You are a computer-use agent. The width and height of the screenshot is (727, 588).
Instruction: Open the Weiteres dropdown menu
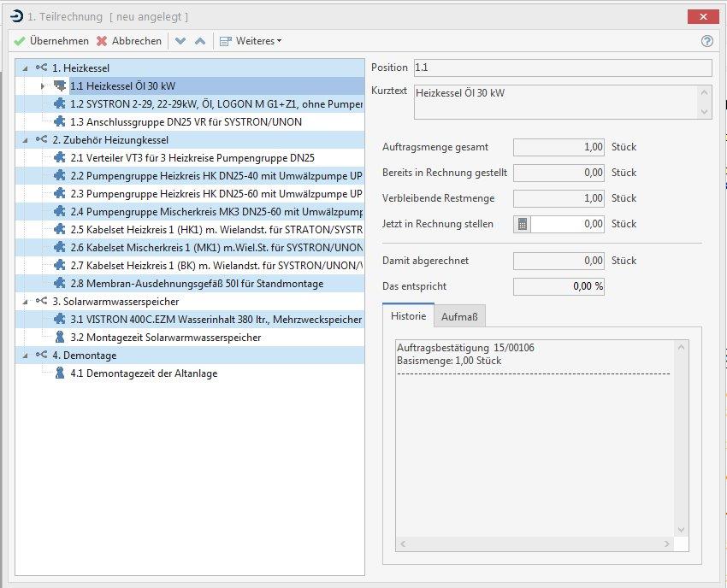tap(251, 41)
